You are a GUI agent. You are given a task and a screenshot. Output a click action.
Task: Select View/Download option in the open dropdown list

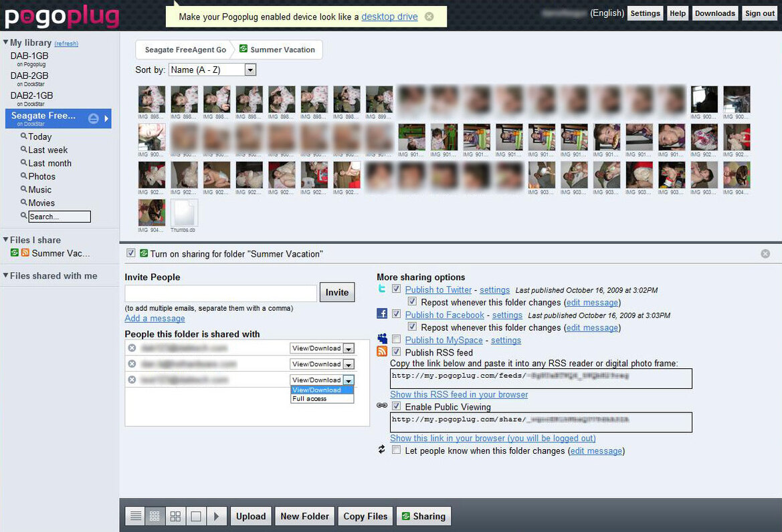322,390
